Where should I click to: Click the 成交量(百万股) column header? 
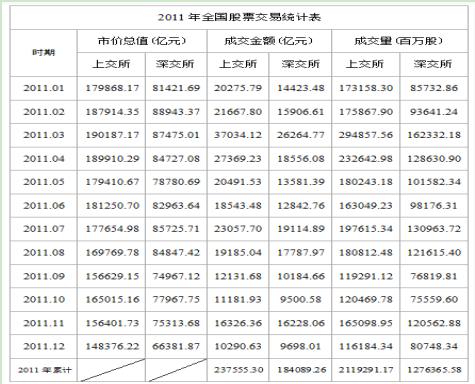[x=399, y=41]
